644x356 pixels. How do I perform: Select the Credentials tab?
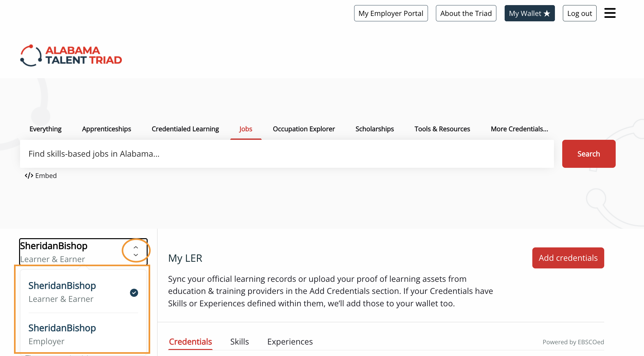tap(190, 342)
